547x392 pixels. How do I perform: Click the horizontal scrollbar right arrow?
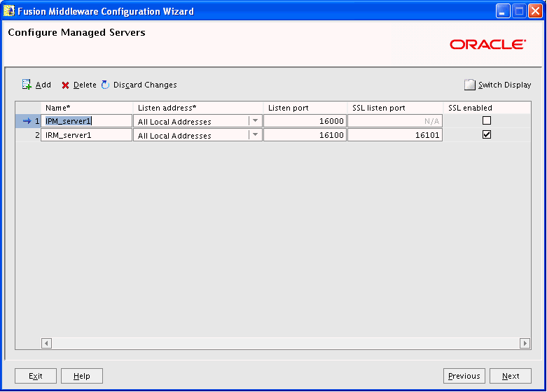point(525,343)
